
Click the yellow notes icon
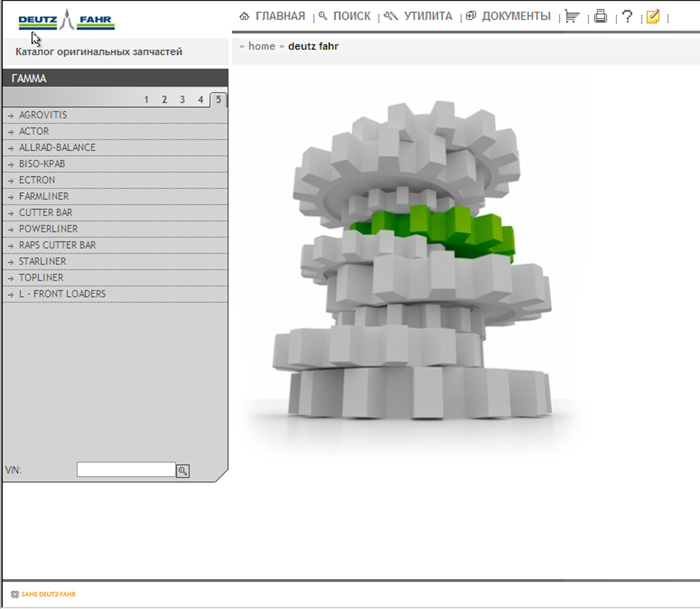(653, 17)
